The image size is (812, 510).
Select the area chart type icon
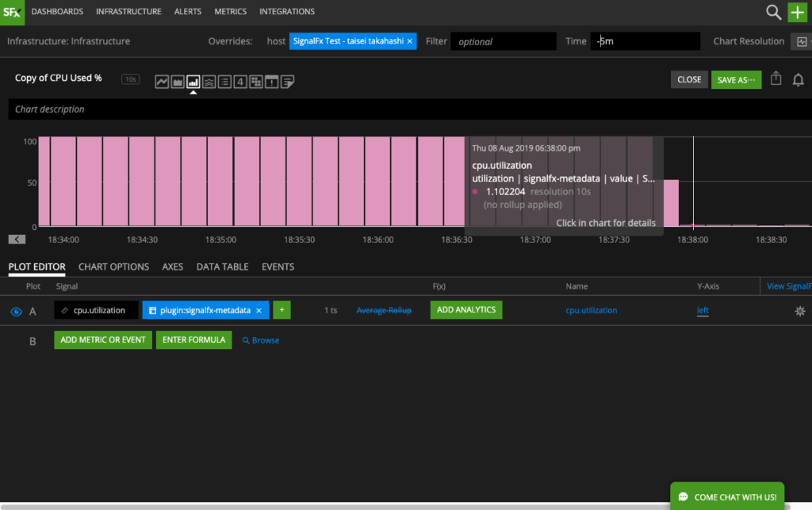pyautogui.click(x=178, y=81)
